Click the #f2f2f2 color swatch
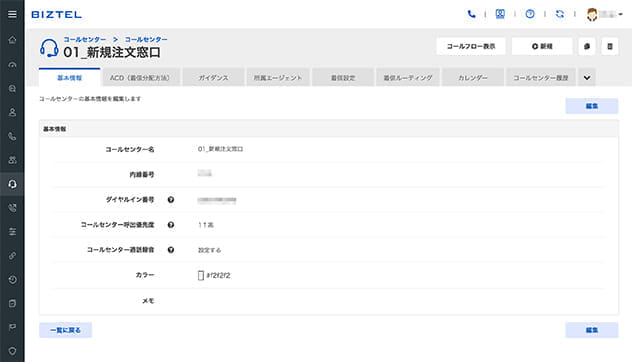 [201, 275]
